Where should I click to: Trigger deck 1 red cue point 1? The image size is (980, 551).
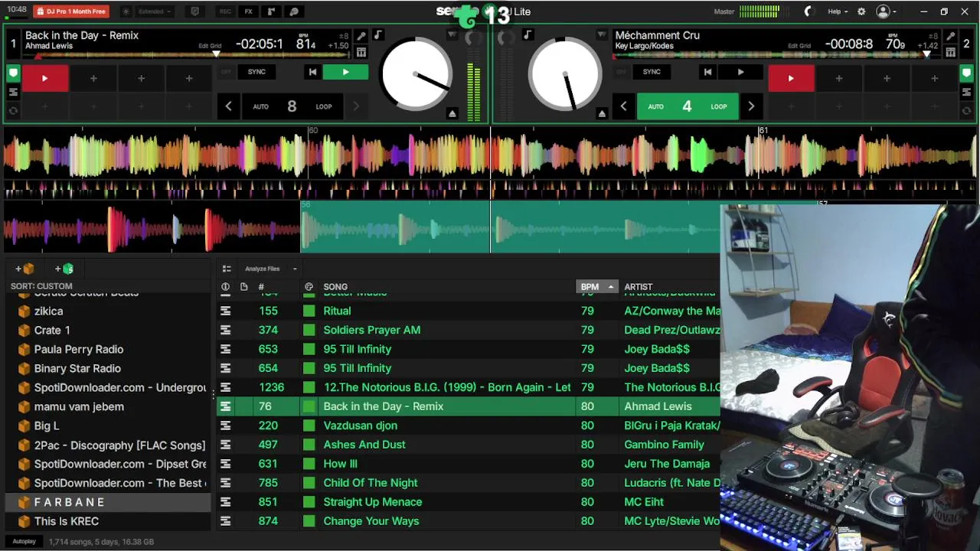[44, 78]
